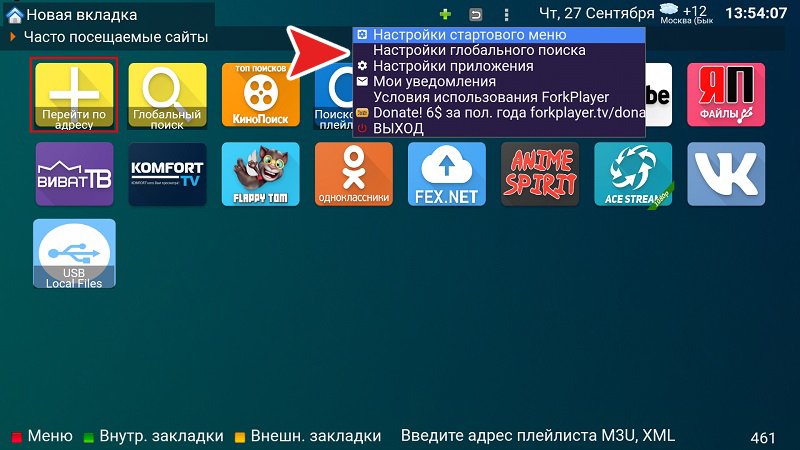The image size is (800, 450).
Task: Select "Настройки стартового меню" menu entry
Action: pos(498,35)
